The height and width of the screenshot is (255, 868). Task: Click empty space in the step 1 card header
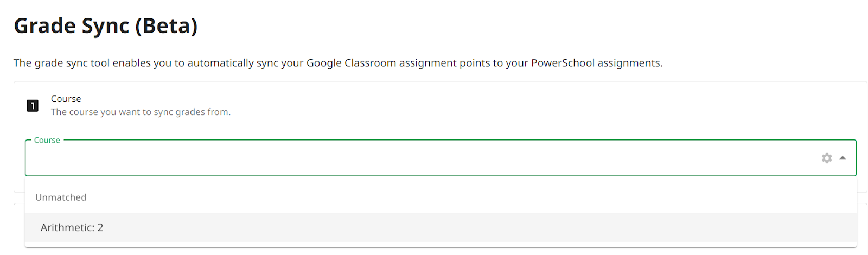coord(542,105)
